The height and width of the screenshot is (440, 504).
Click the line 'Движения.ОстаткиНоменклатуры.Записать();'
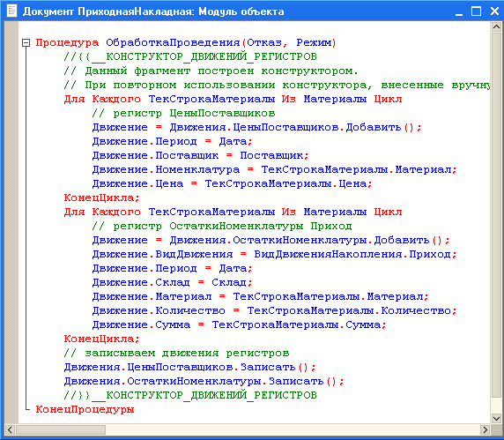[x=204, y=382]
